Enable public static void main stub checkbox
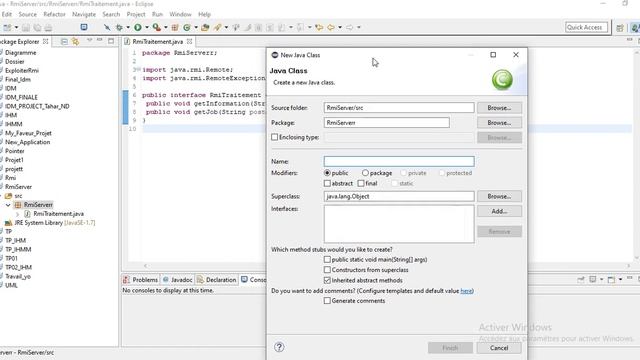The width and height of the screenshot is (640, 360). (327, 260)
